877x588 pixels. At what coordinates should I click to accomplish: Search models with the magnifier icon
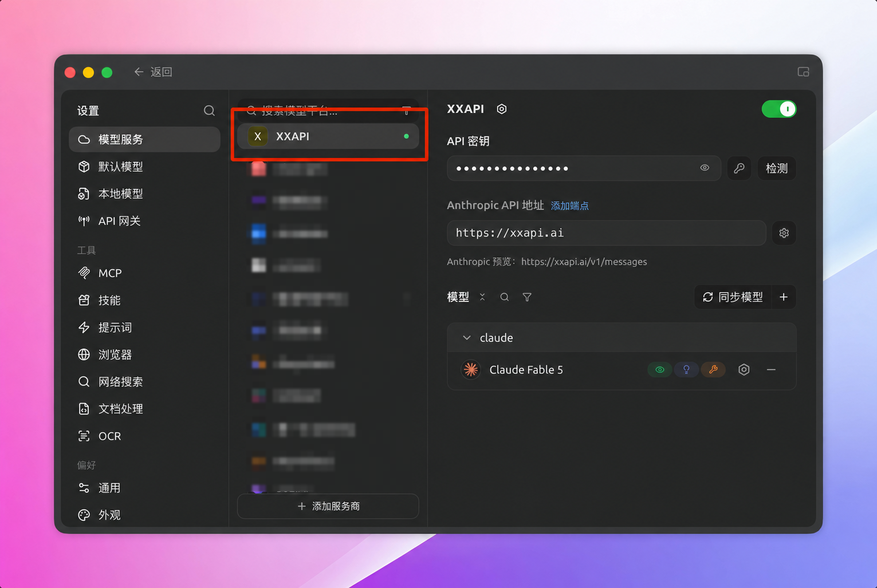[x=504, y=297]
